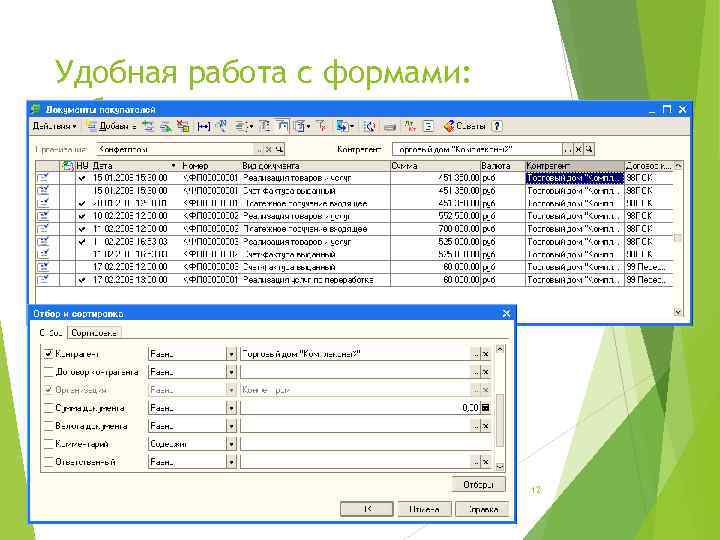Enable the Валюта документа filter checkbox

click(48, 426)
